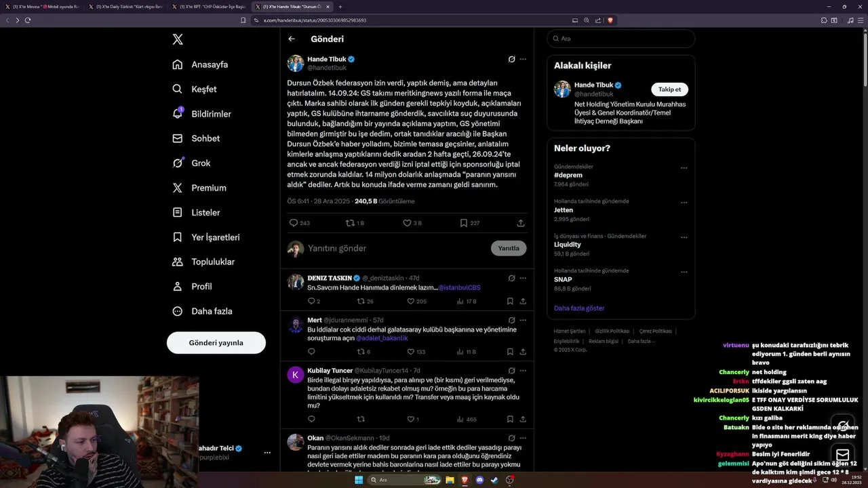Click Takip et to follow Hande Tibuk

pyautogui.click(x=669, y=89)
